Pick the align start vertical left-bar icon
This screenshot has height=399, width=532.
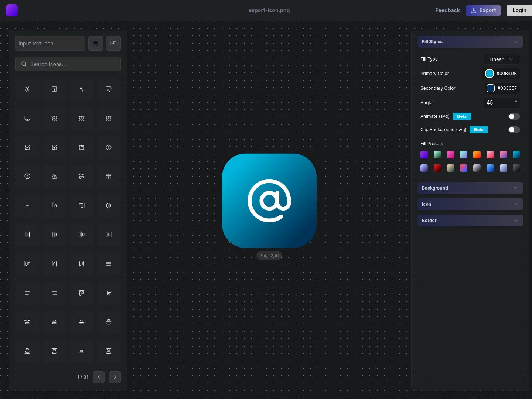point(109,293)
